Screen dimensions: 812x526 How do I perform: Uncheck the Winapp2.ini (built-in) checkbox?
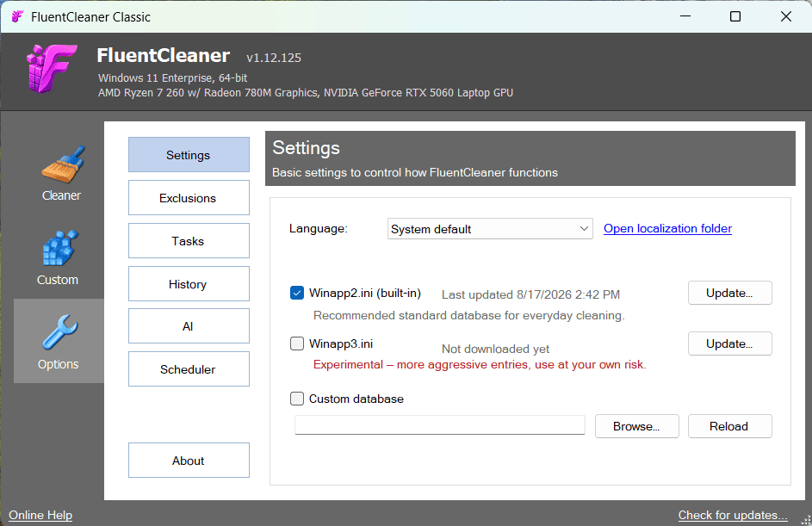297,293
